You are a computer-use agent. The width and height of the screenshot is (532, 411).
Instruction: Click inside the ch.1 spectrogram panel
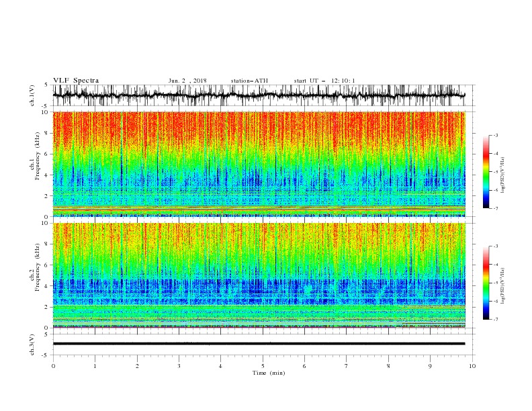(259, 164)
